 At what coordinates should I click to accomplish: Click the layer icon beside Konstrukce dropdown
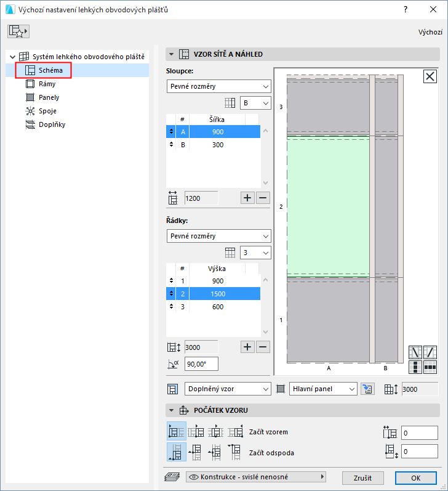click(x=172, y=477)
